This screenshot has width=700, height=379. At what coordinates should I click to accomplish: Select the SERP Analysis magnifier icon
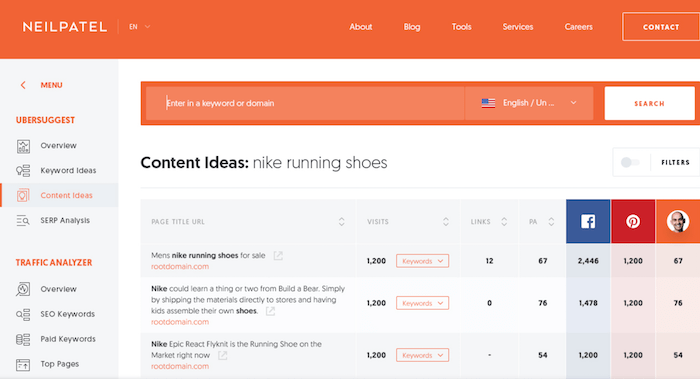pyautogui.click(x=23, y=221)
